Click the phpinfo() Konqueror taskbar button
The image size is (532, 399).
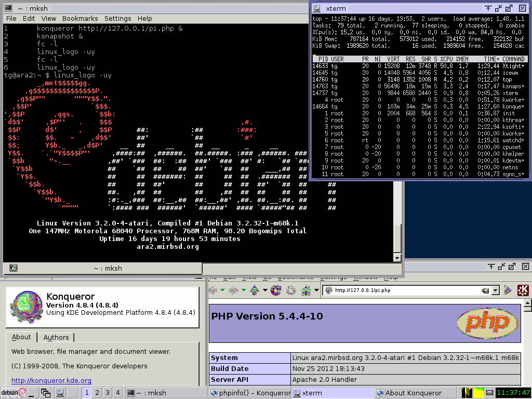point(250,393)
